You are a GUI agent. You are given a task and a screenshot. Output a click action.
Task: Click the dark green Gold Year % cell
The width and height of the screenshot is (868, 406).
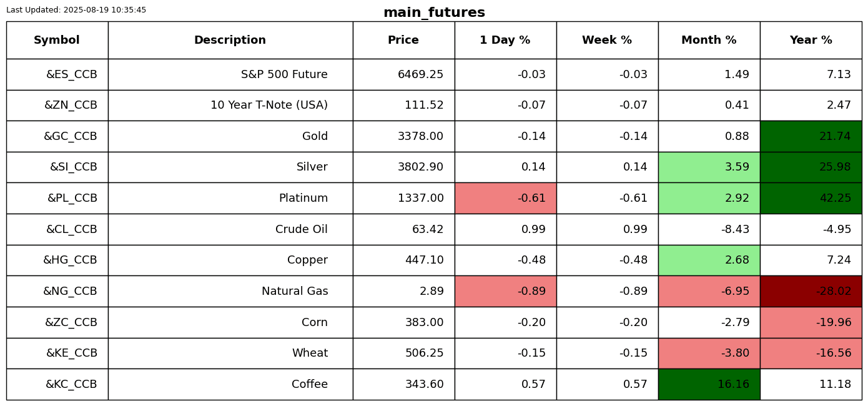(x=811, y=137)
